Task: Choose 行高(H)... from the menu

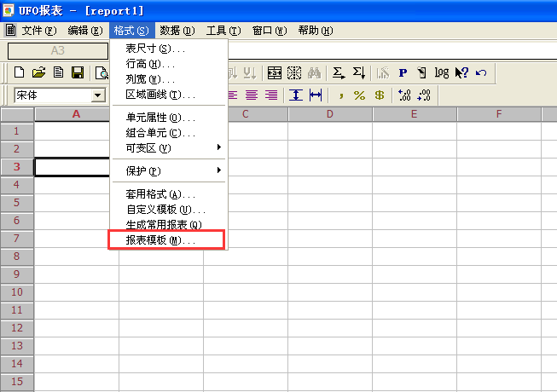Action: [x=170, y=64]
